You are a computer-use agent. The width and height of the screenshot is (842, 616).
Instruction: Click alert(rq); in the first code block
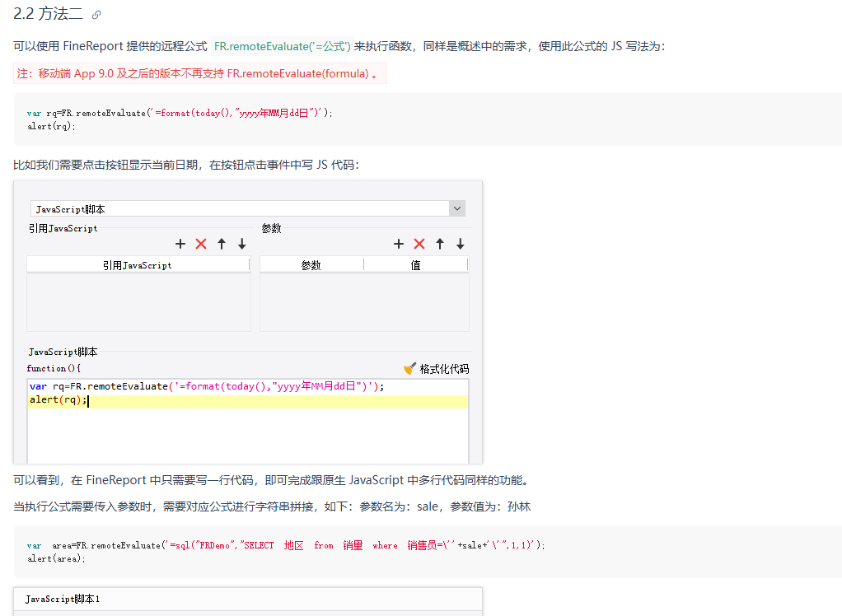pyautogui.click(x=51, y=126)
